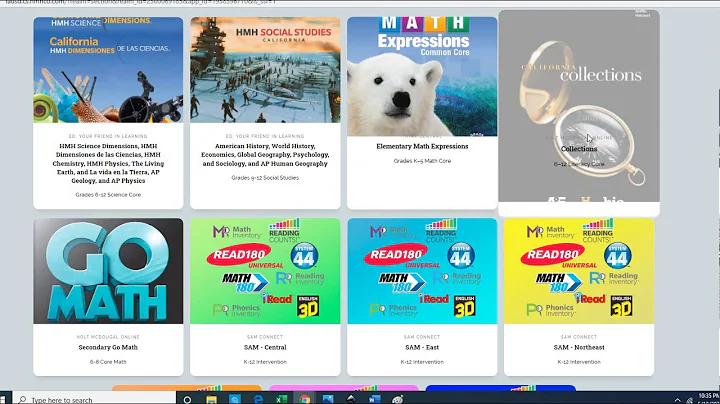Open the blue SAM East card image

click(422, 271)
